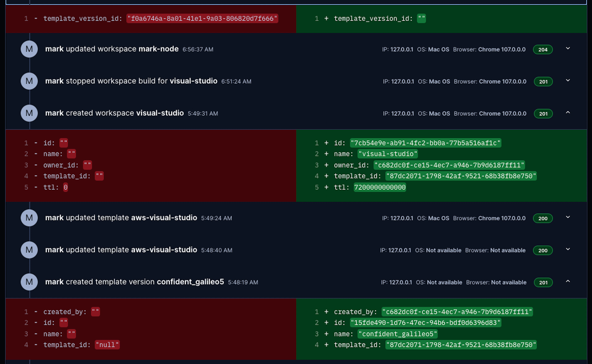Click added id value "15fde490-1d76-47ec-94b6-bdf0d6396d83"
592x364 pixels.
point(425,323)
